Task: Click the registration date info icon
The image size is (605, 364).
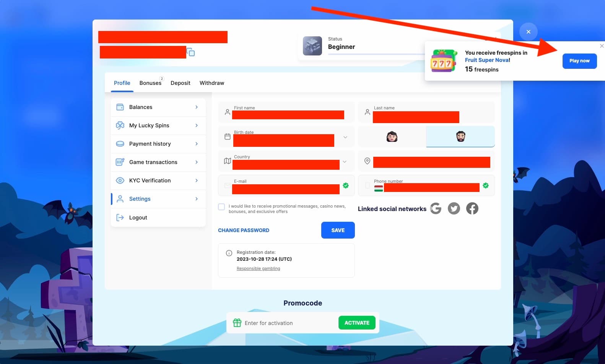Action: point(229,253)
